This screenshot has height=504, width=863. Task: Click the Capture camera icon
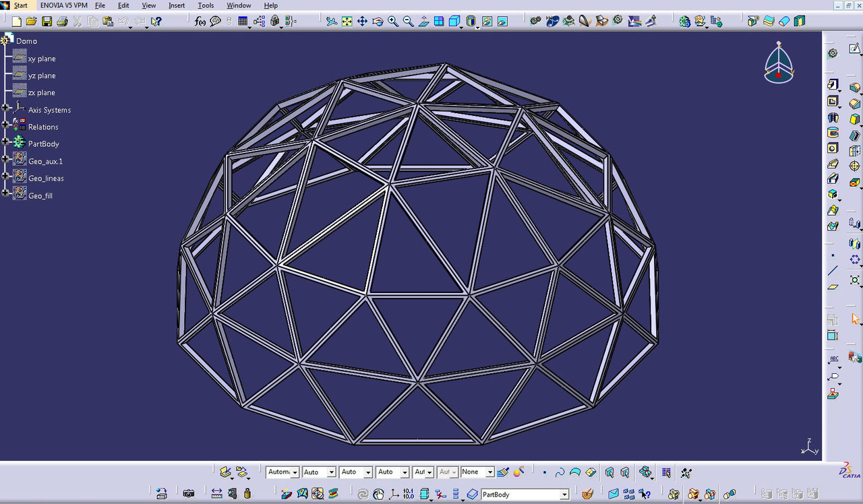pos(189,494)
